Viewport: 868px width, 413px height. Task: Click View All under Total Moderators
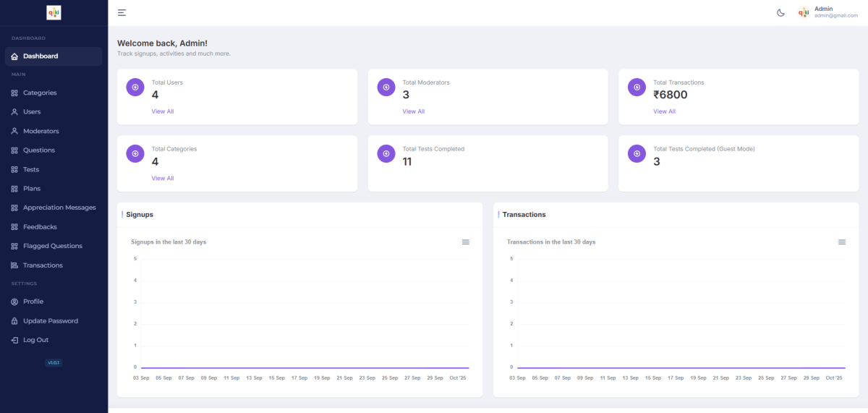click(413, 111)
